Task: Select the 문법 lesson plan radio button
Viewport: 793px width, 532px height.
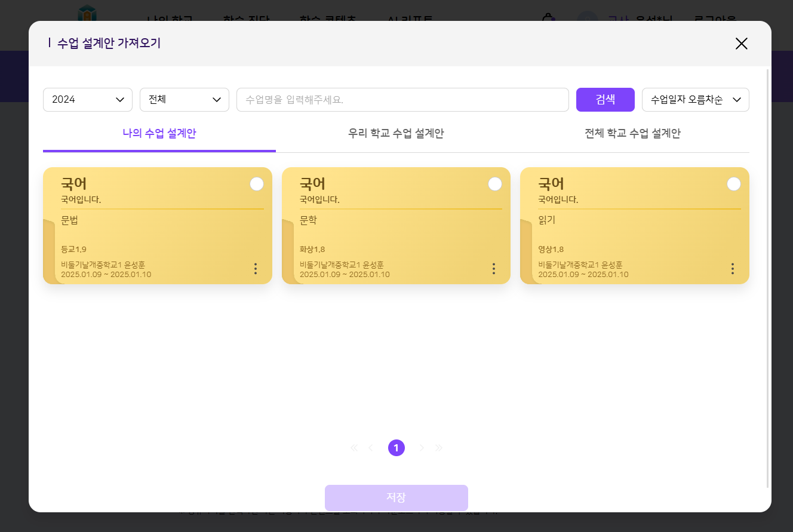Action: tap(257, 184)
